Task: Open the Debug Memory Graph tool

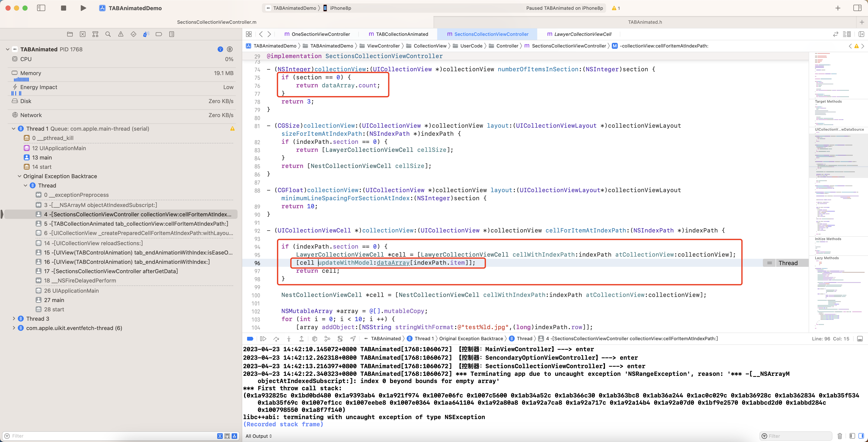Action: pyautogui.click(x=327, y=338)
